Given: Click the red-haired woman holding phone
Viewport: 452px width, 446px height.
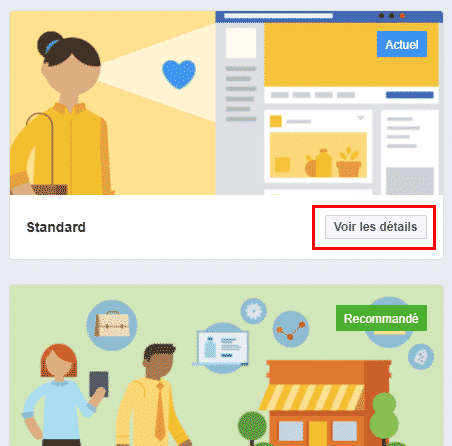Looking at the screenshot, I should coord(62,395).
